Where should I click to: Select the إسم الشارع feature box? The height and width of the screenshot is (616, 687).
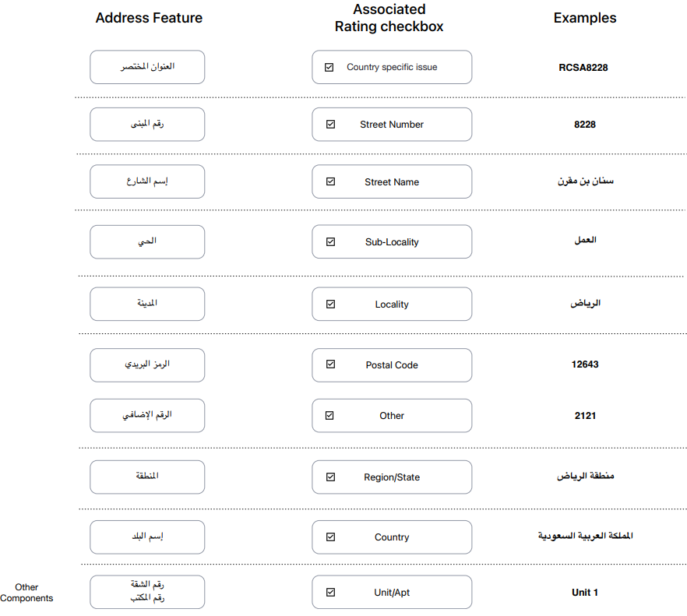147,181
